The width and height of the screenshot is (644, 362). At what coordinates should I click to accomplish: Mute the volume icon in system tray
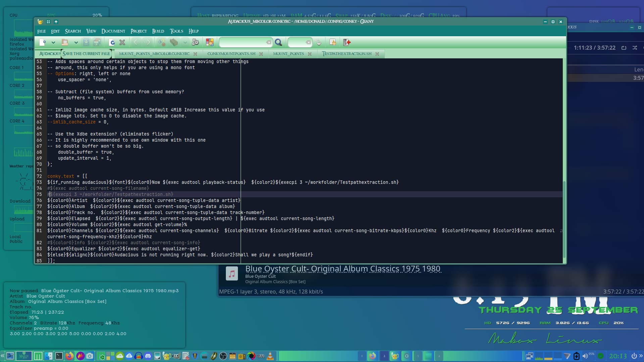(585, 356)
